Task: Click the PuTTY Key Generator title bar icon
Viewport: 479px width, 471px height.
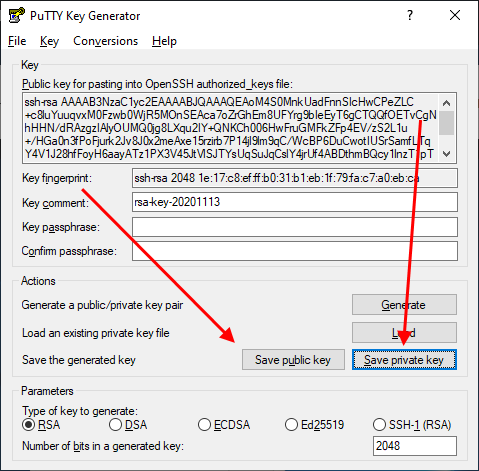Action: pos(16,15)
